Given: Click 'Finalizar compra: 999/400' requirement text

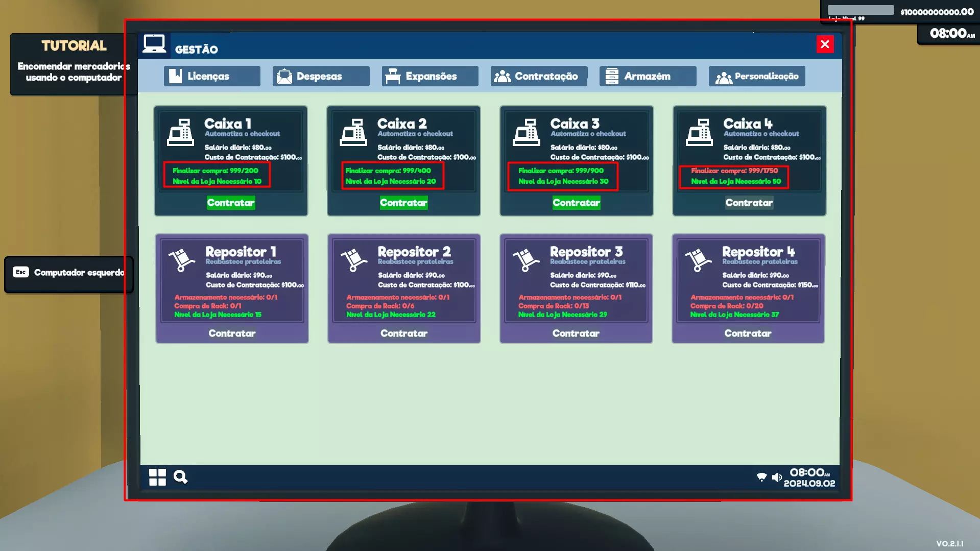Looking at the screenshot, I should coord(388,171).
